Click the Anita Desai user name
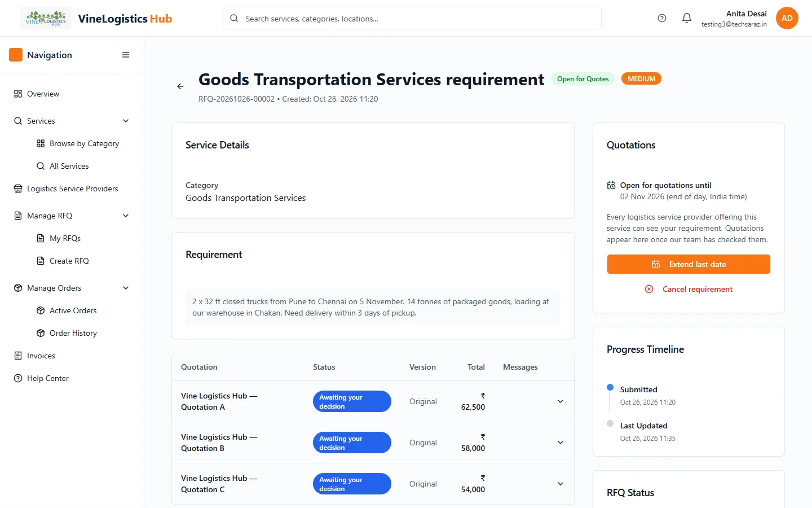 746,14
